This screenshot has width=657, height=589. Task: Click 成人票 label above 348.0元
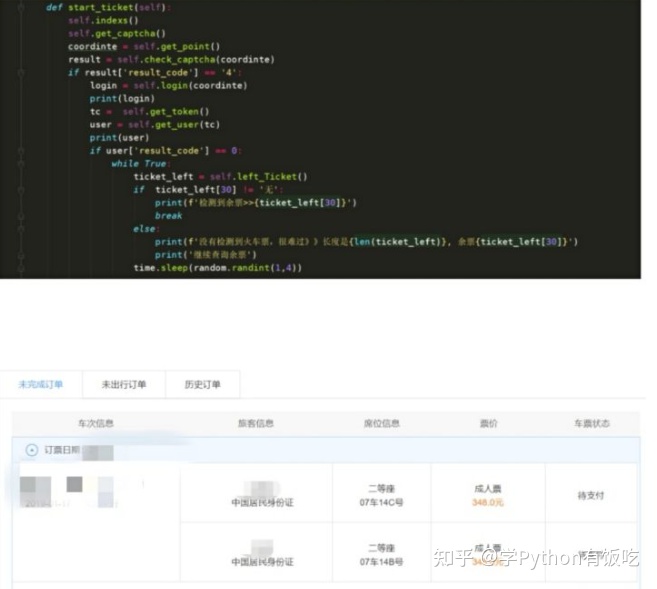(x=488, y=488)
